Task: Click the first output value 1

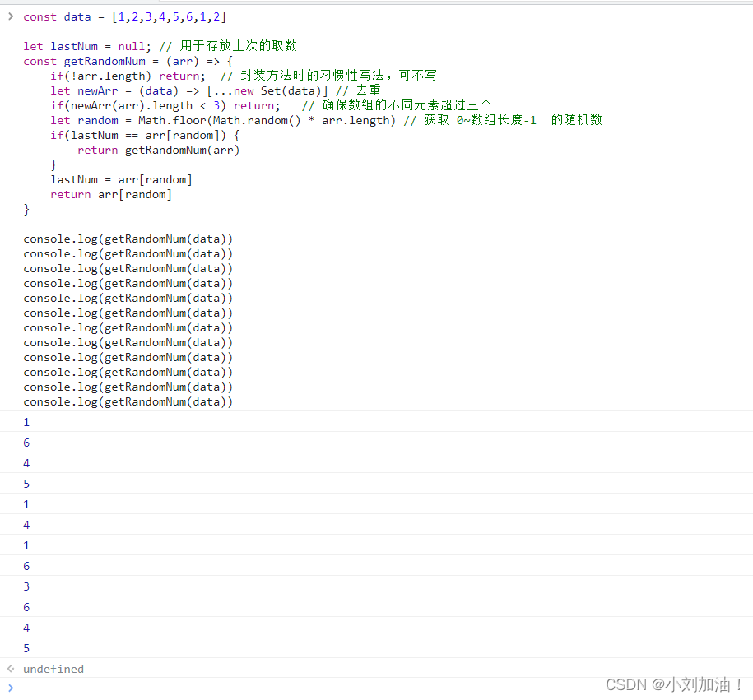Action: click(x=26, y=422)
